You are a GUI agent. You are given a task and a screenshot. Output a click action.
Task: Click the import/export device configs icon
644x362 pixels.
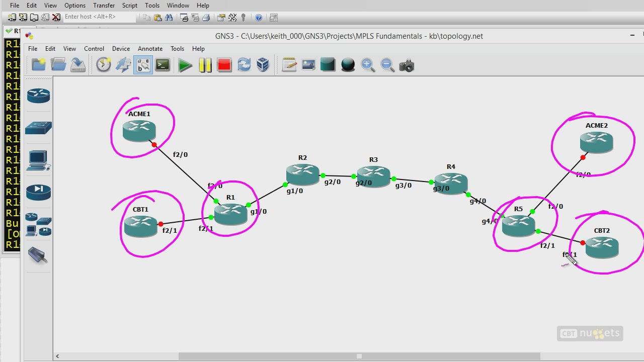tap(123, 65)
